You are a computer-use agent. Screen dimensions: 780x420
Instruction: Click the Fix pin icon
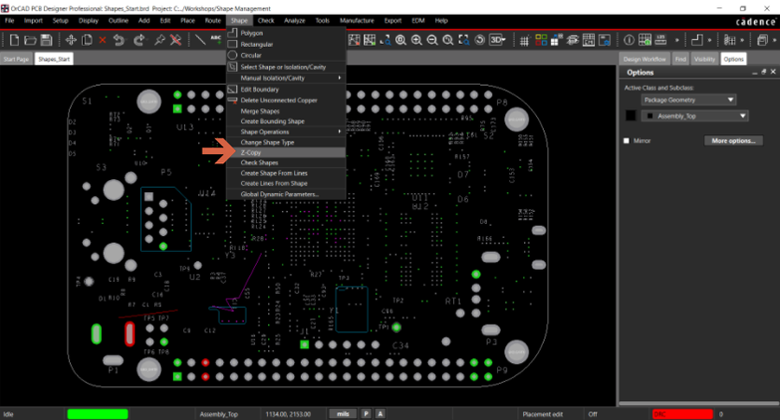(159, 40)
